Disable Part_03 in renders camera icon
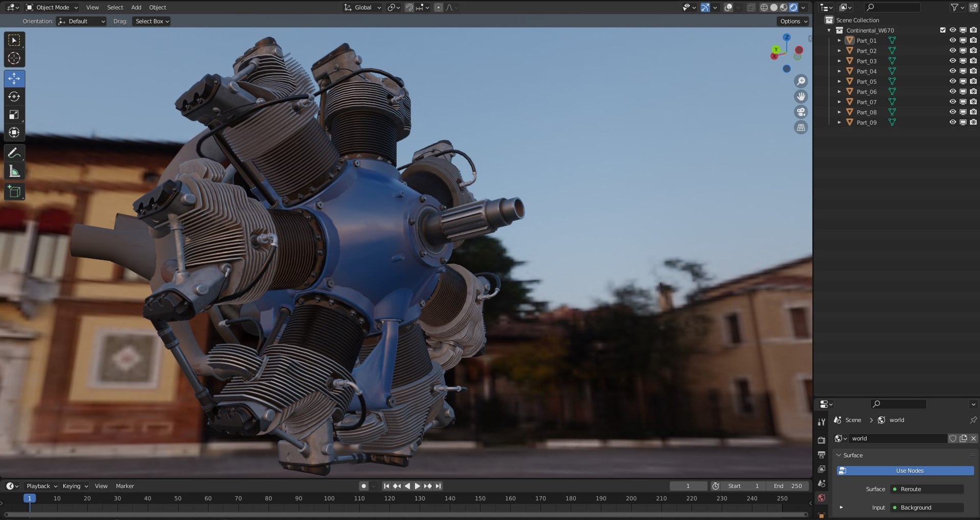980x520 pixels. (x=973, y=61)
